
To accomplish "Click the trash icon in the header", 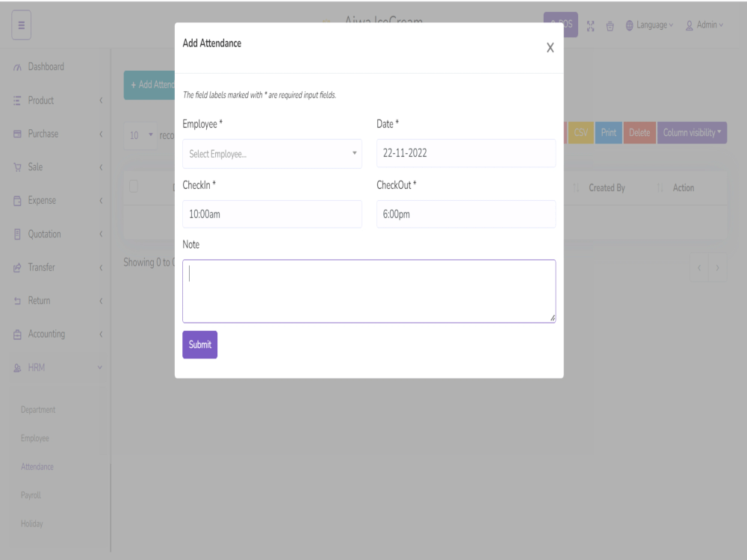I will click(x=610, y=25).
